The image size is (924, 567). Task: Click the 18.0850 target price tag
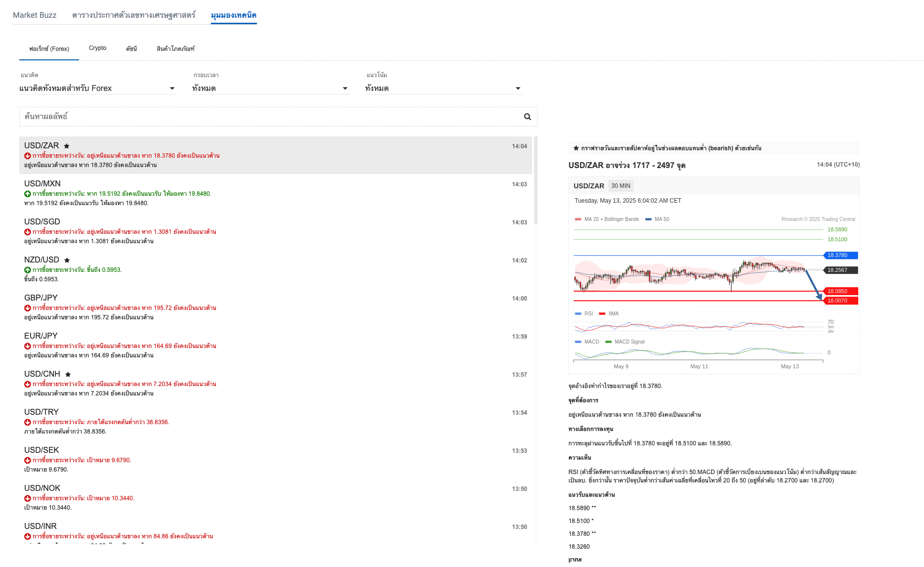pos(840,292)
